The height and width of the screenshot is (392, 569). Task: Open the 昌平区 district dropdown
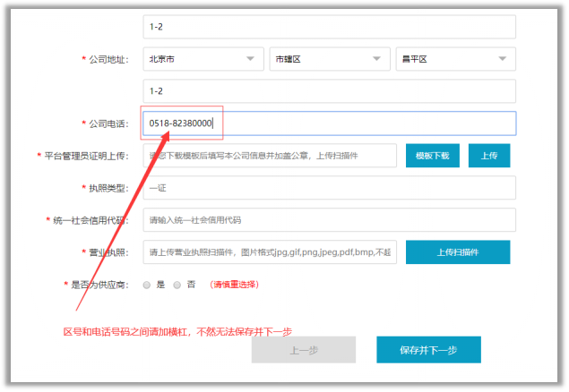coord(455,59)
